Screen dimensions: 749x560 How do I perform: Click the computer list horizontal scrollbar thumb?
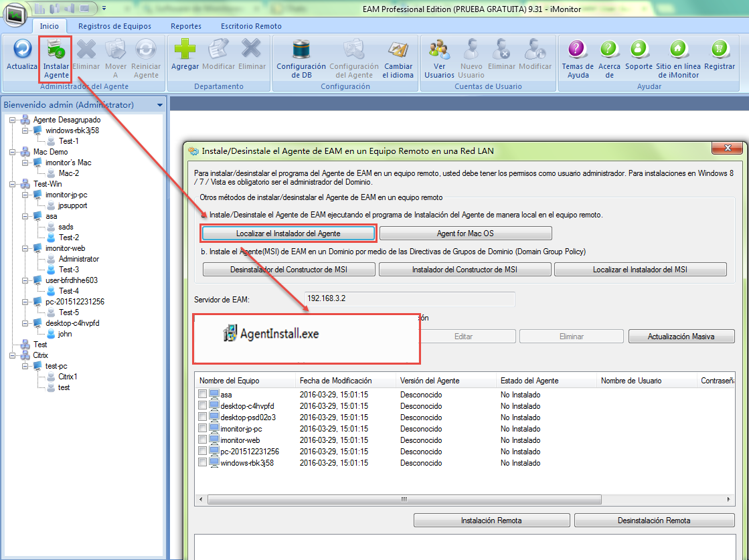click(404, 499)
